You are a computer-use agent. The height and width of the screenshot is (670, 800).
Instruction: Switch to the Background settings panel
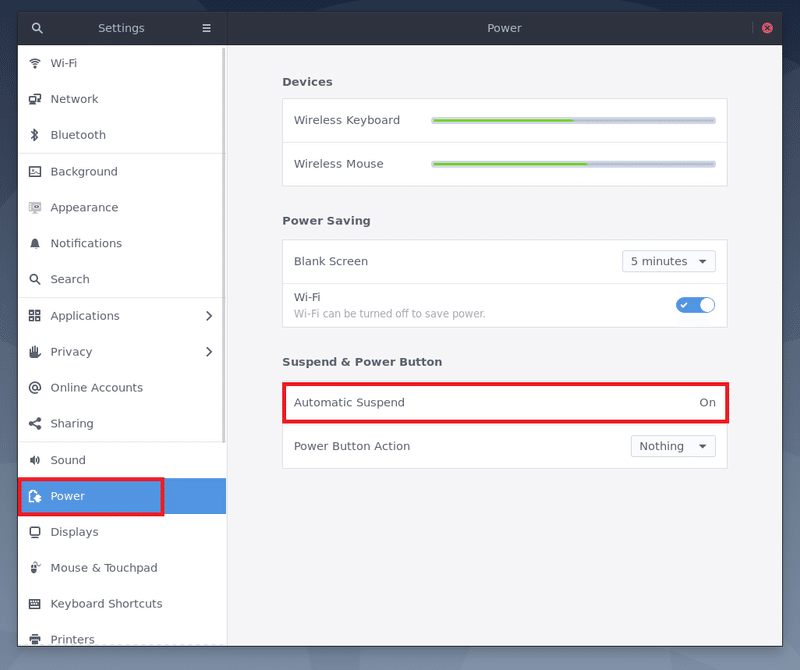[84, 172]
